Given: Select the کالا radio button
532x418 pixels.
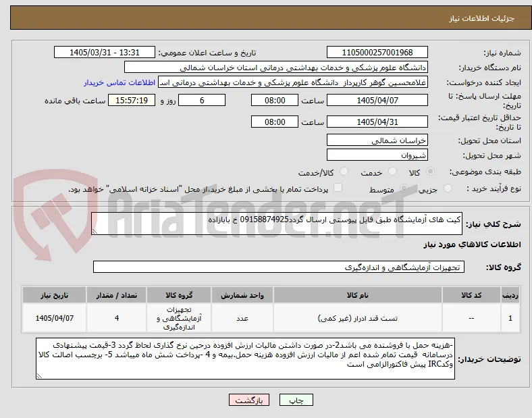Looking at the screenshot, I should [430, 172].
